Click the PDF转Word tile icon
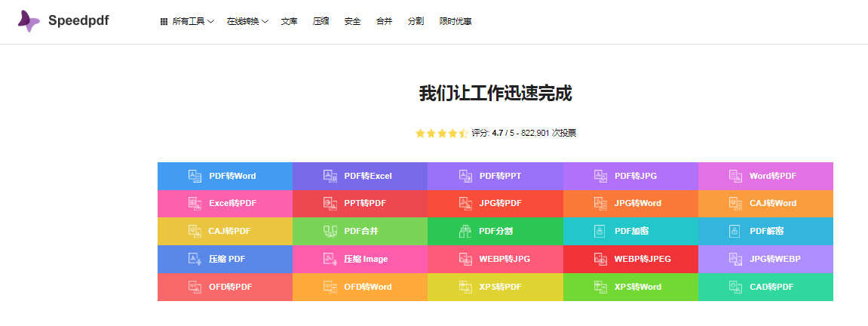The image size is (868, 326). (x=195, y=176)
